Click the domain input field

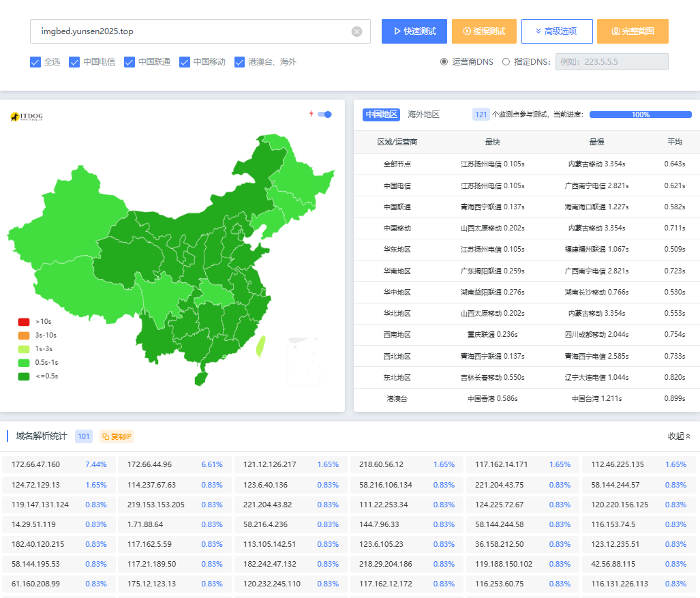click(200, 31)
